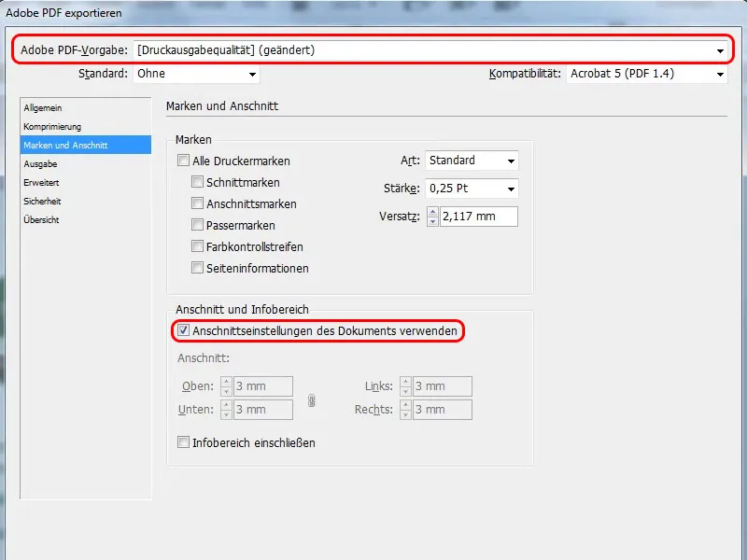Image resolution: width=747 pixels, height=560 pixels.
Task: Enable Infobereich einschließen checkbox
Action: click(x=183, y=442)
